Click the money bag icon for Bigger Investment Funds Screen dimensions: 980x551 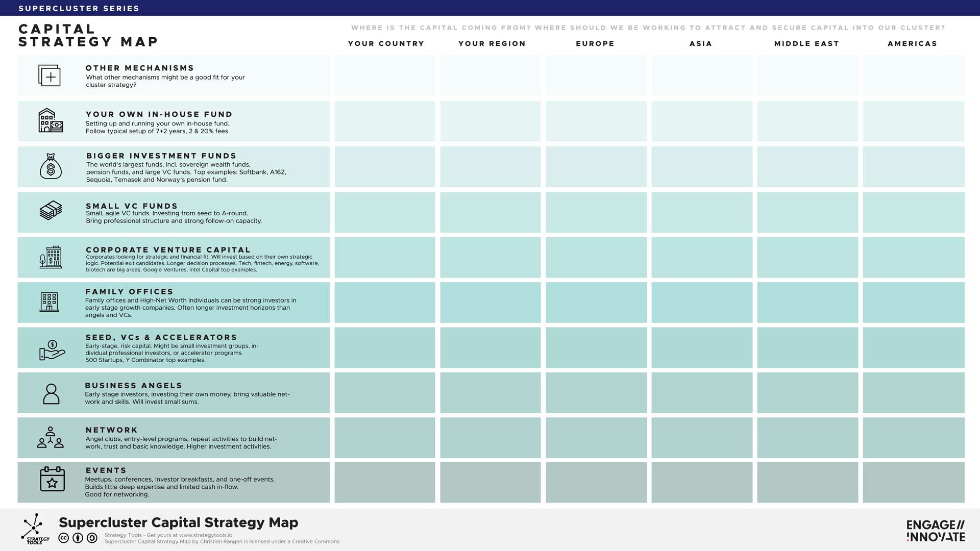pyautogui.click(x=51, y=166)
